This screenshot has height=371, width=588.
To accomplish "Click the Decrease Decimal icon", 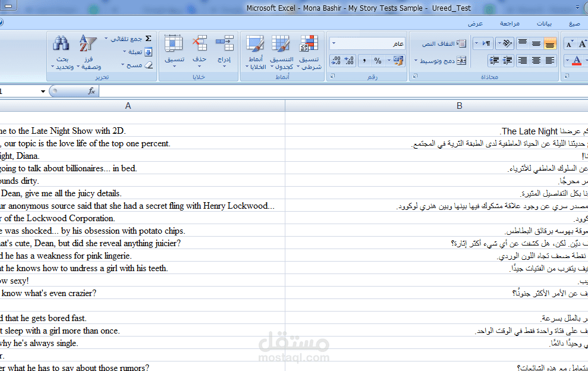I will [x=336, y=61].
